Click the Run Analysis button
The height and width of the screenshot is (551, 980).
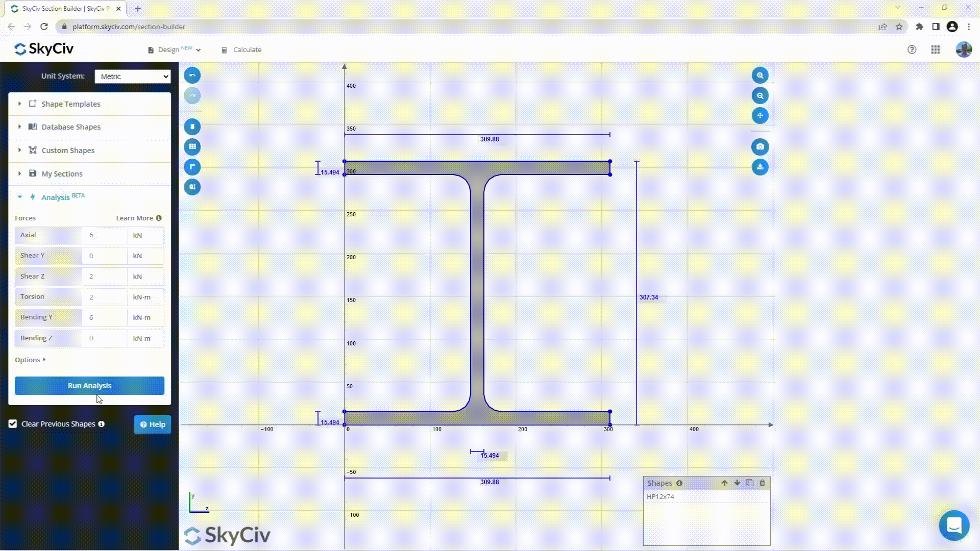[x=89, y=386]
